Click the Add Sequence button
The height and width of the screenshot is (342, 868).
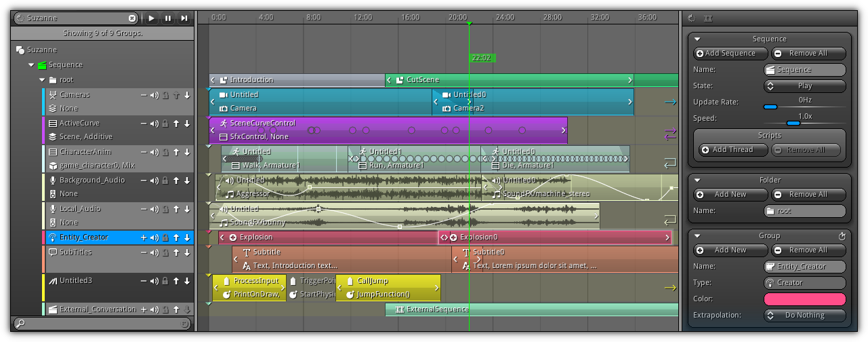click(x=730, y=54)
